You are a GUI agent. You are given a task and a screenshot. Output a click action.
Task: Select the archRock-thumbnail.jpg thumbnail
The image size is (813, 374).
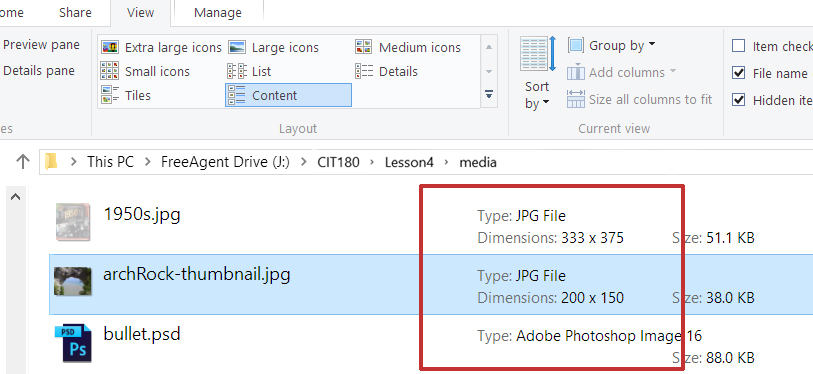click(73, 282)
